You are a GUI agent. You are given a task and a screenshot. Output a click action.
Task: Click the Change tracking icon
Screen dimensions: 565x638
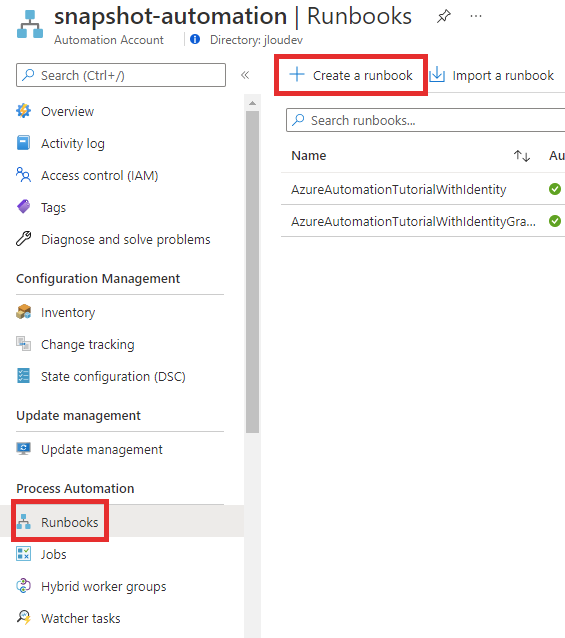[24, 344]
